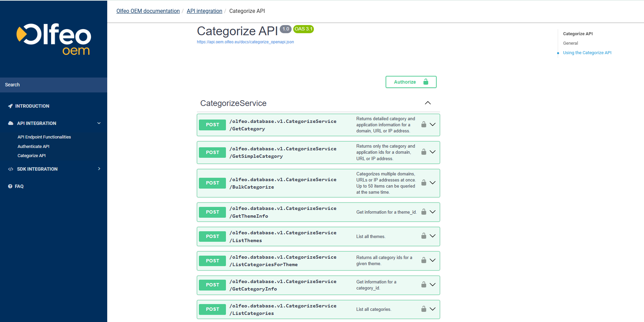The height and width of the screenshot is (322, 644).
Task: Expand the GetCategory endpoint chevron
Action: coord(433,125)
